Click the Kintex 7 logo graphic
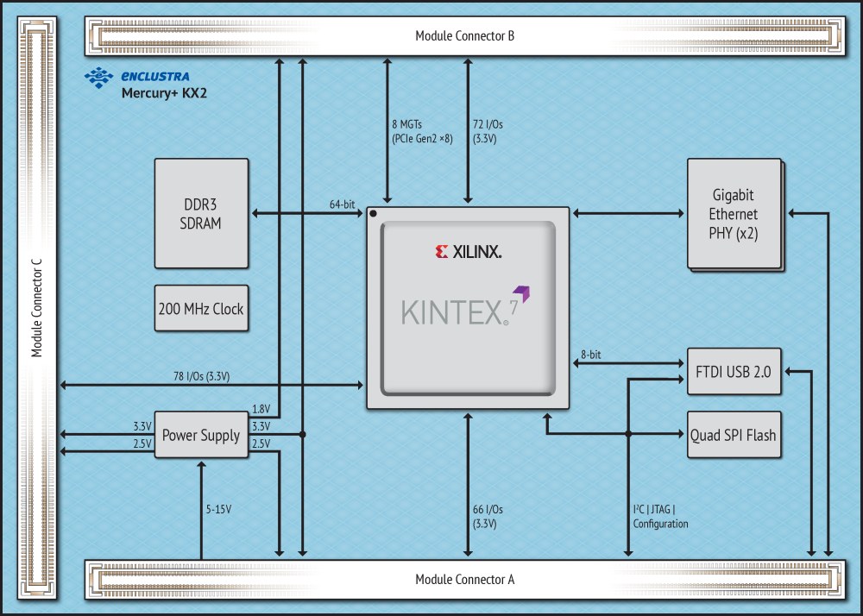This screenshot has height=616, width=863. (x=466, y=305)
